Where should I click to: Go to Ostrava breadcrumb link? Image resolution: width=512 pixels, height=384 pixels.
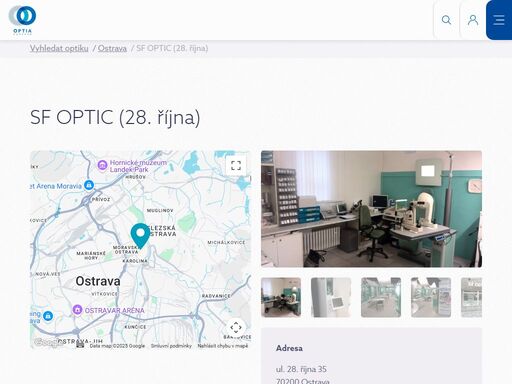click(x=112, y=48)
